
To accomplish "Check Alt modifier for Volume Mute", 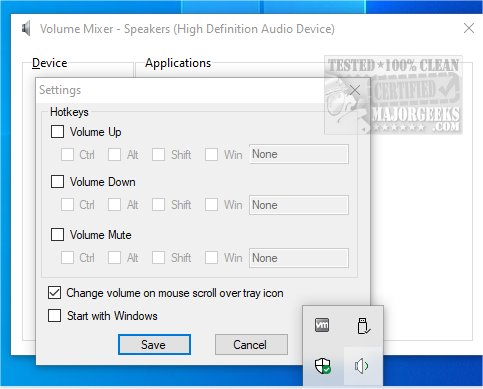I will coord(114,258).
